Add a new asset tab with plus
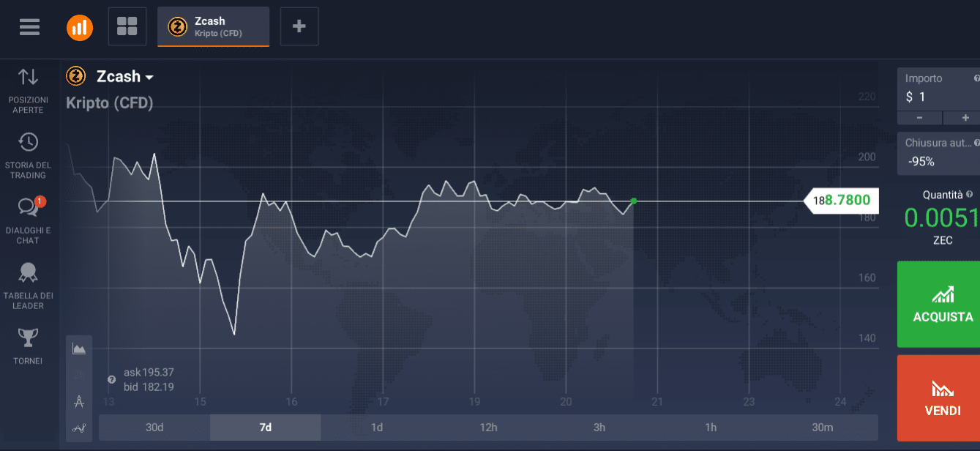The width and height of the screenshot is (980, 451). (x=299, y=26)
